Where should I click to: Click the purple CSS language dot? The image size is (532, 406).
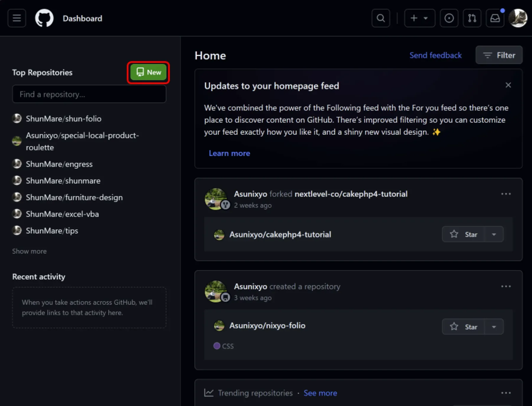coord(217,346)
